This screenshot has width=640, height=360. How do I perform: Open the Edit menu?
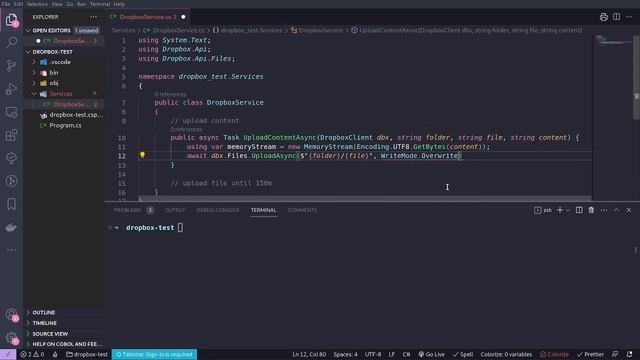pyautogui.click(x=18, y=4)
